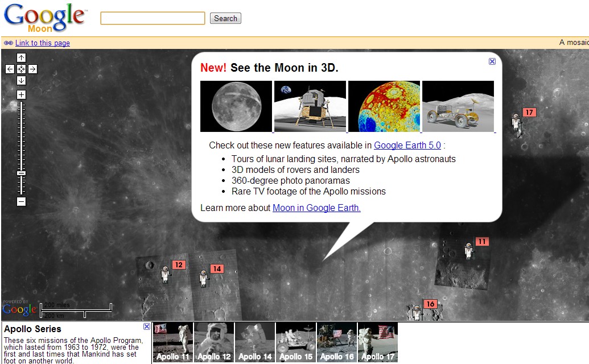The height and width of the screenshot is (364, 589).
Task: Click the pan up arrow control
Action: pyautogui.click(x=21, y=57)
